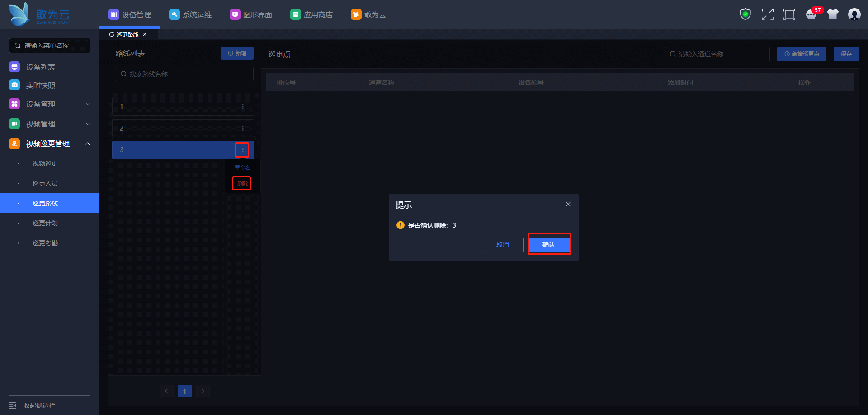
Task: Select page 1 in route pagination
Action: [184, 391]
